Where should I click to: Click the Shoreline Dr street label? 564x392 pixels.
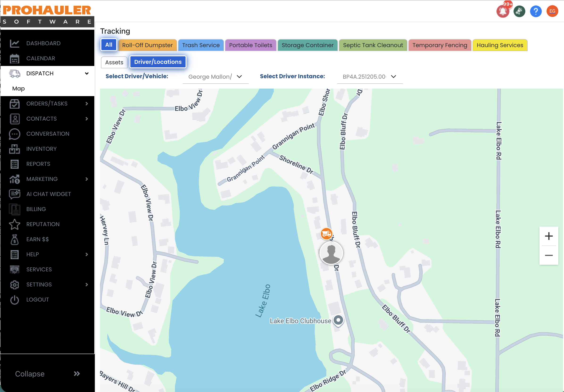pos(296,164)
